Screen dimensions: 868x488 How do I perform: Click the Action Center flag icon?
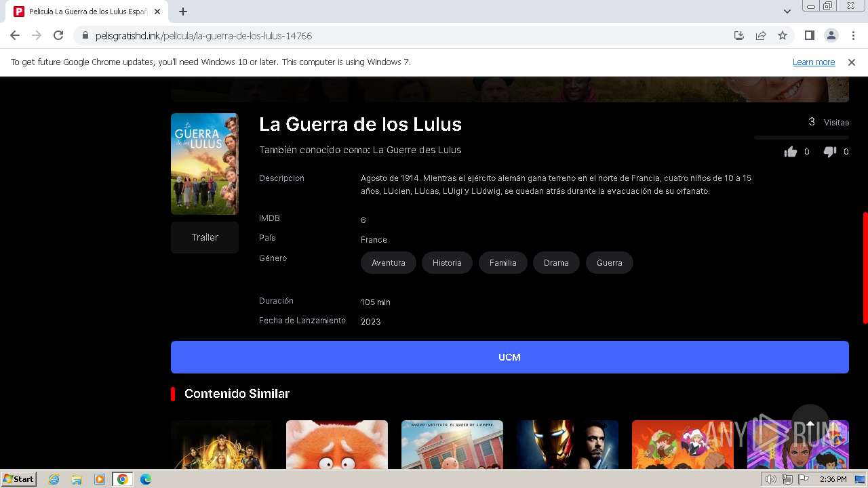[x=804, y=479]
